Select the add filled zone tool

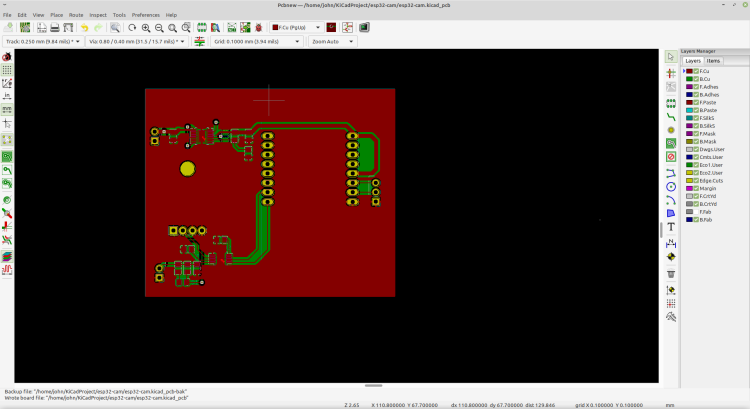click(x=671, y=143)
